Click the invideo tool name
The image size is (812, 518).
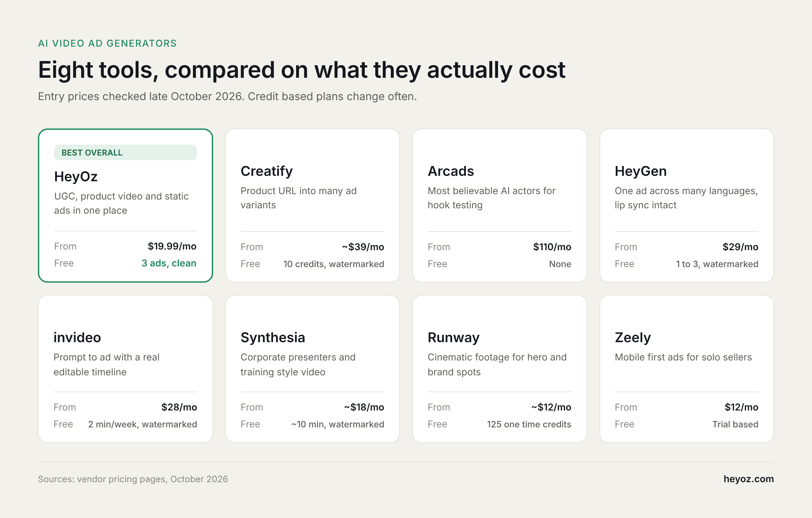77,337
